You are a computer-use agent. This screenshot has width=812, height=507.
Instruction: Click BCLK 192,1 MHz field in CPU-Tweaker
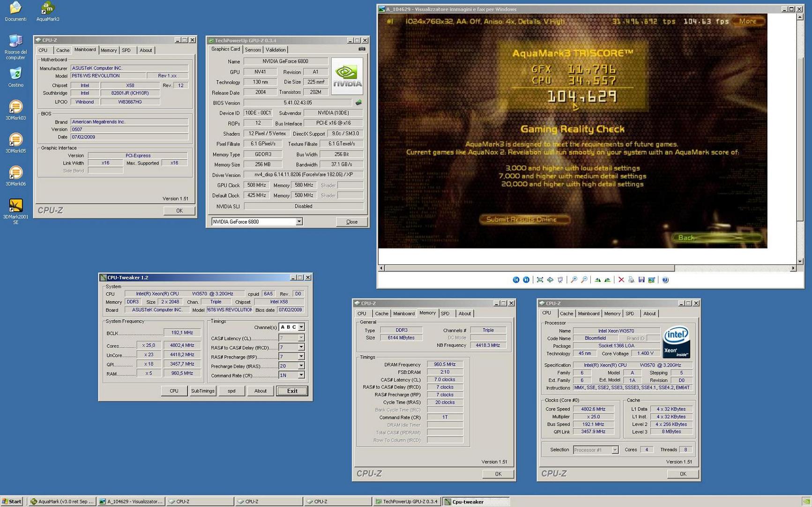click(x=182, y=333)
